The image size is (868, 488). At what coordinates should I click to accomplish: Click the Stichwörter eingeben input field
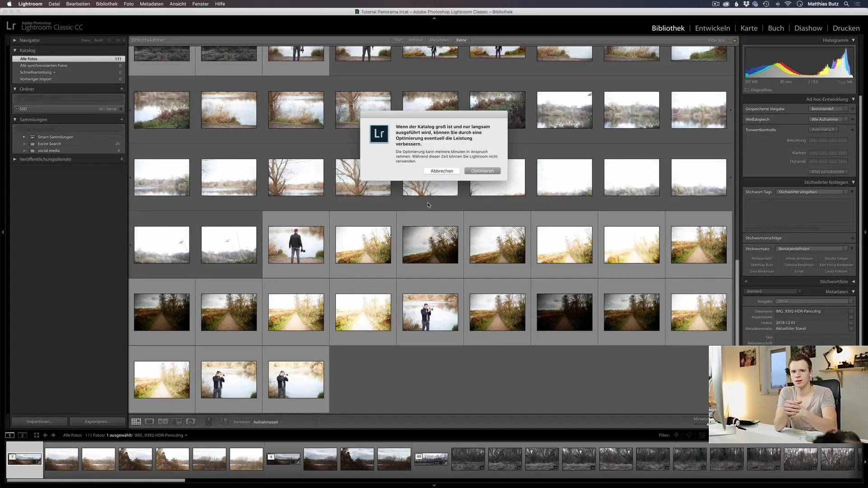812,192
